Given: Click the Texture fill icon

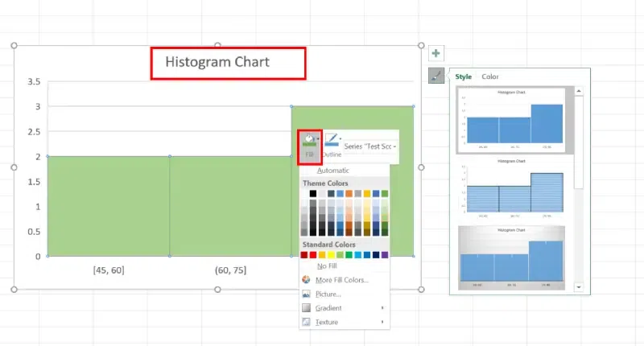Looking at the screenshot, I should pyautogui.click(x=306, y=322).
